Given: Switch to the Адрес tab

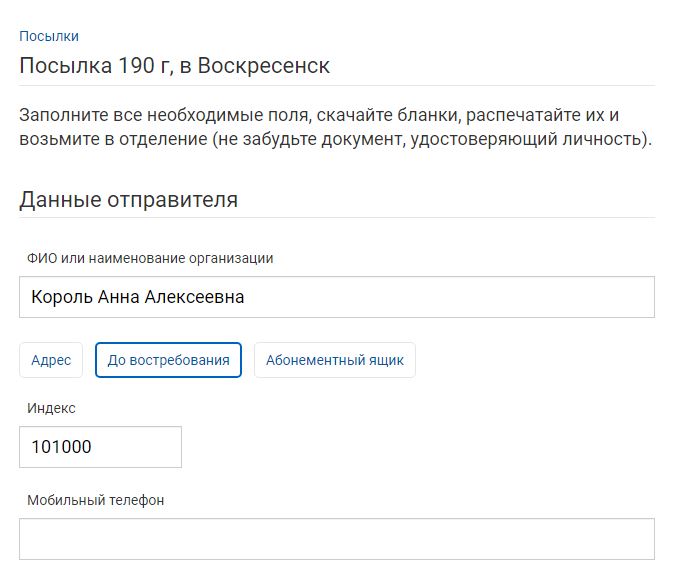Looking at the screenshot, I should point(51,360).
